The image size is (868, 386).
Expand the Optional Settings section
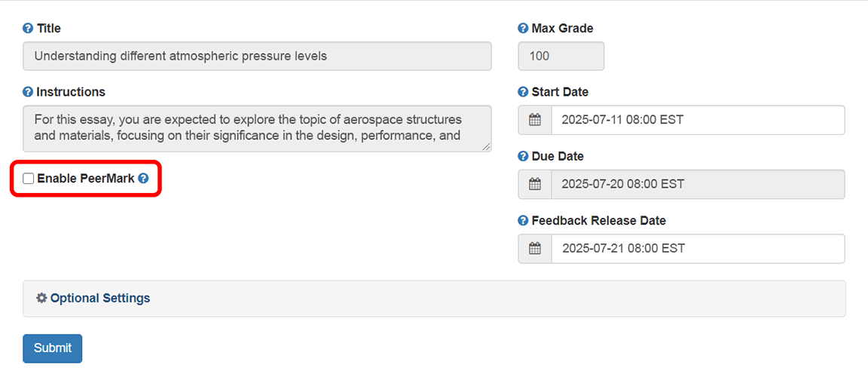tap(100, 299)
